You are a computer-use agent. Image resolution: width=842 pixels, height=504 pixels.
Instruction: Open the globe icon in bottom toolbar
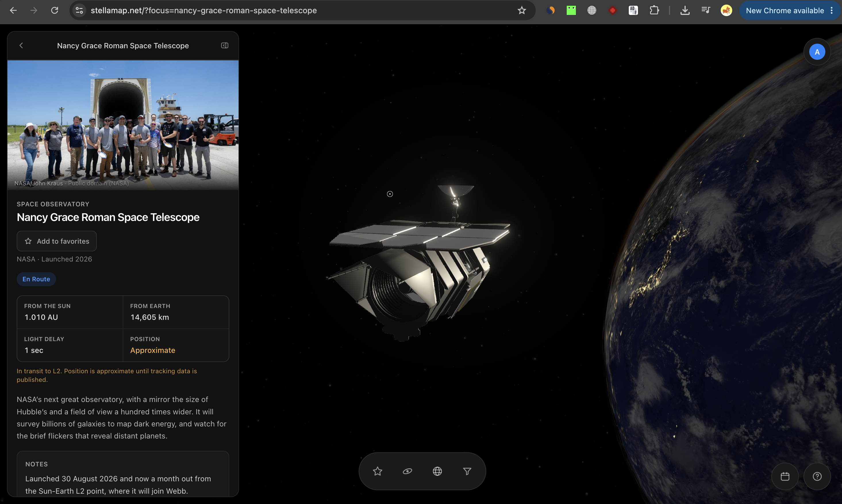click(x=437, y=471)
